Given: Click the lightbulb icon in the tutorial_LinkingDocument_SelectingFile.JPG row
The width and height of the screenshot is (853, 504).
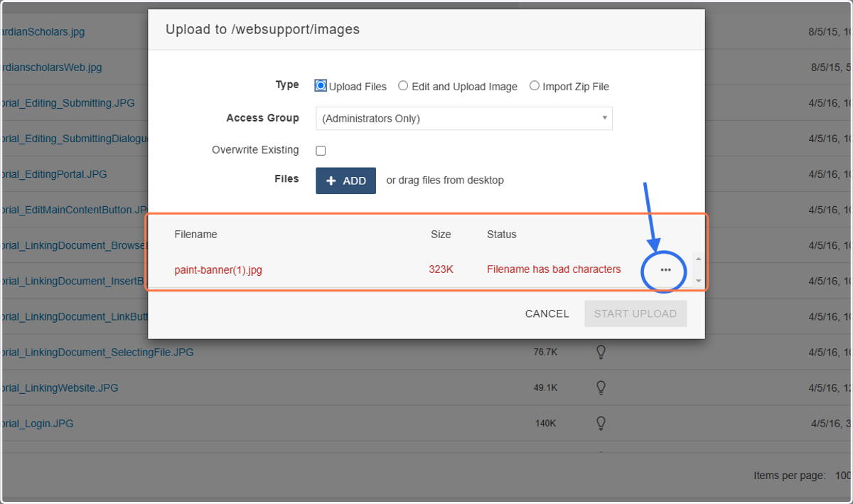Looking at the screenshot, I should (601, 352).
